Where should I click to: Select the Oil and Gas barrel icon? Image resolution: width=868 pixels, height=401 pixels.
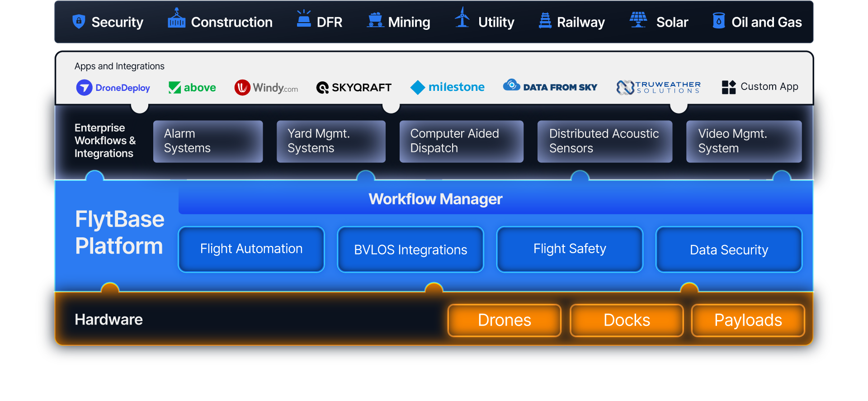point(719,20)
